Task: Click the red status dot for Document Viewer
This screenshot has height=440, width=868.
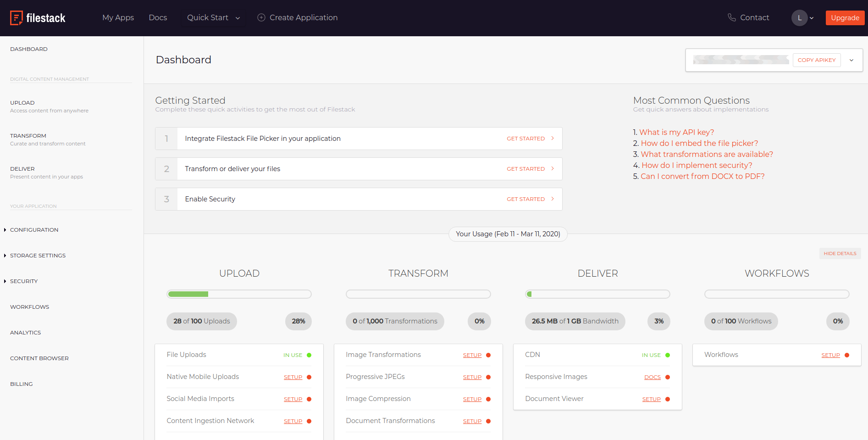Action: point(668,399)
